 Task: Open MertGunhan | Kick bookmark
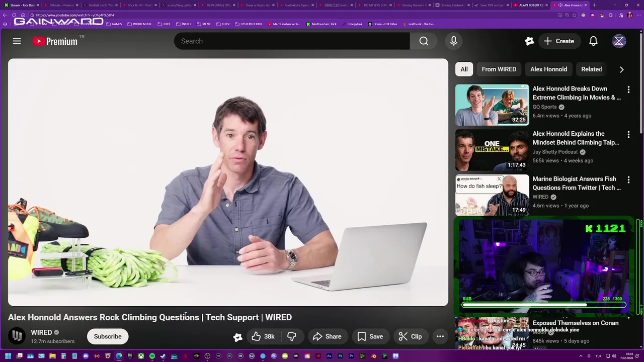pos(321,24)
